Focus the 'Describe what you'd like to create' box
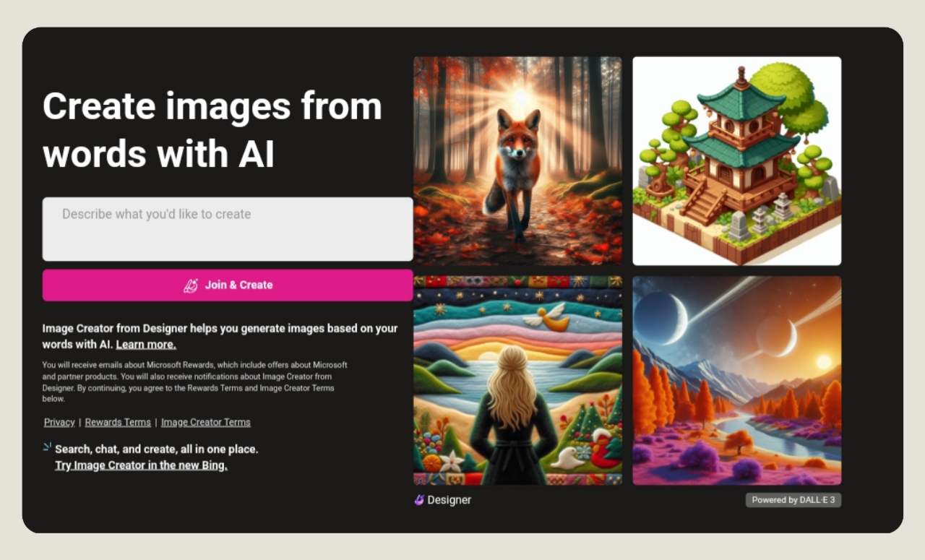Viewport: 925px width, 560px height. pyautogui.click(x=228, y=229)
